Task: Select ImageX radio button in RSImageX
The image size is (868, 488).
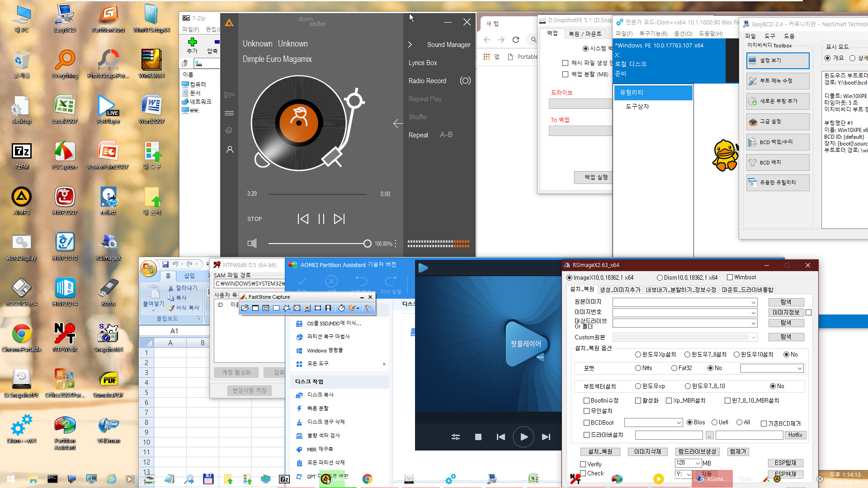Action: pos(569,277)
